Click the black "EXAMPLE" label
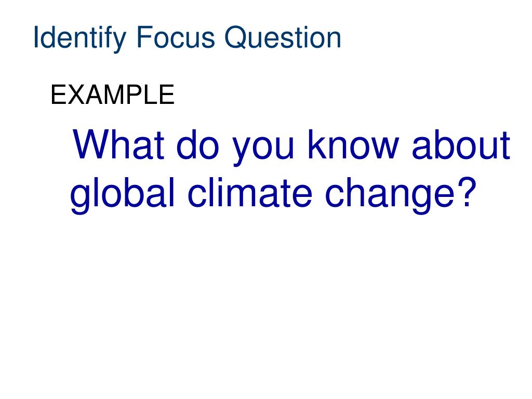 112,95
